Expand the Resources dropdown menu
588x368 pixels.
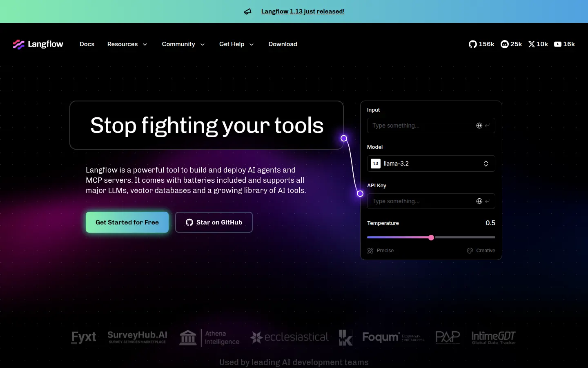click(127, 44)
